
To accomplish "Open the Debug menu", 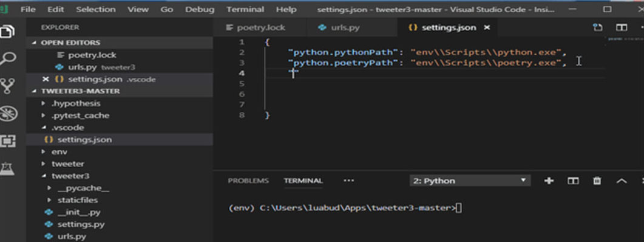I will tap(200, 9).
